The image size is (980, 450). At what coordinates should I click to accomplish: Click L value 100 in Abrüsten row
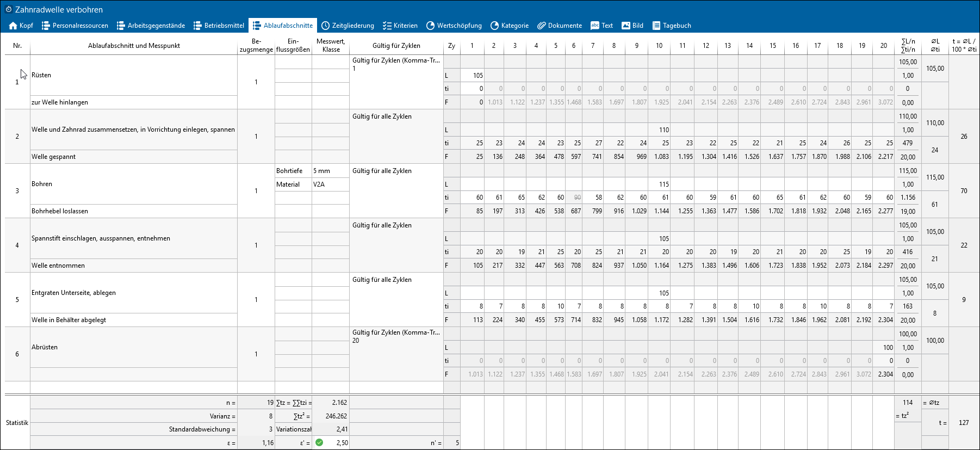pyautogui.click(x=884, y=348)
